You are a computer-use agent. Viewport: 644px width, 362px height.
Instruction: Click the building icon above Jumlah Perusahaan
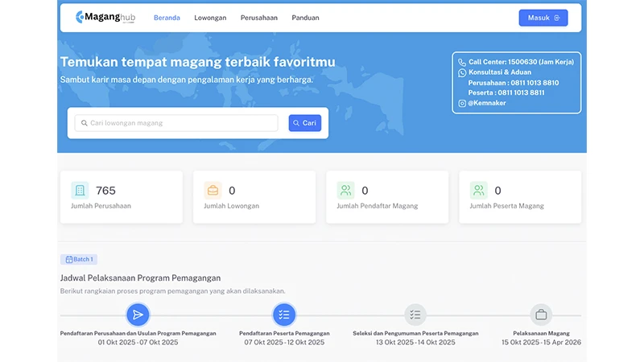pyautogui.click(x=80, y=191)
